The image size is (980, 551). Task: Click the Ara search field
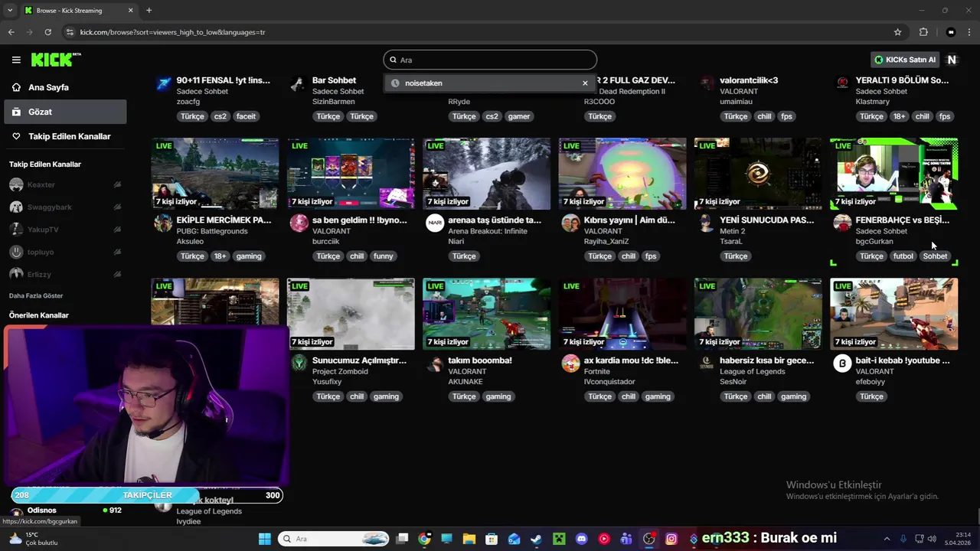click(490, 60)
